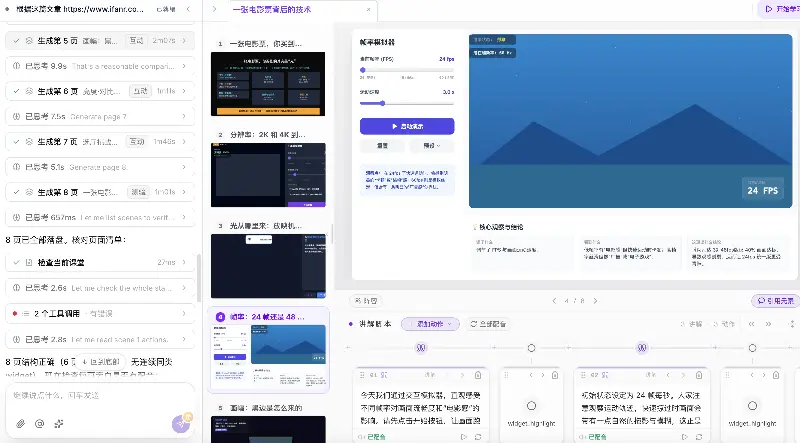Click the first purple voice marker on timeline

pyautogui.click(x=421, y=348)
